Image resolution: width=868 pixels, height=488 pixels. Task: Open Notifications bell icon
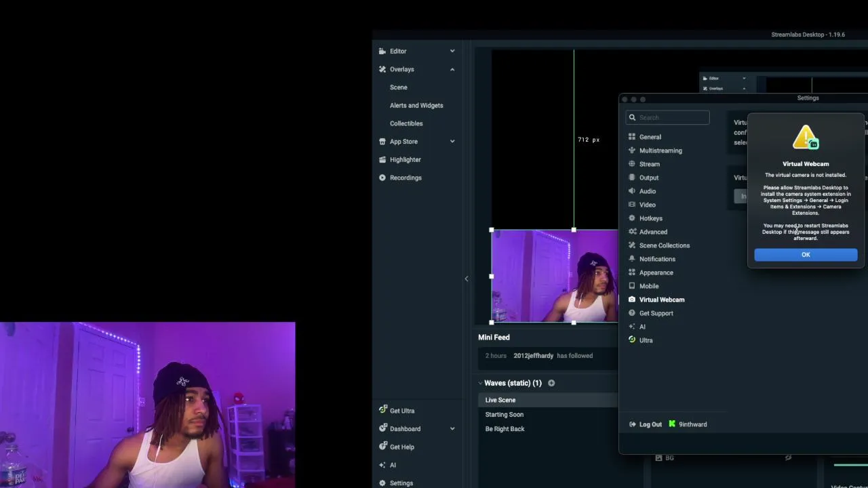click(x=632, y=259)
